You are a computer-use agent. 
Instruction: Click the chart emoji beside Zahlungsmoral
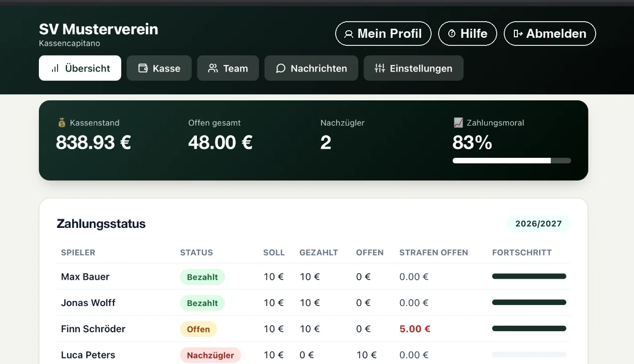[458, 123]
